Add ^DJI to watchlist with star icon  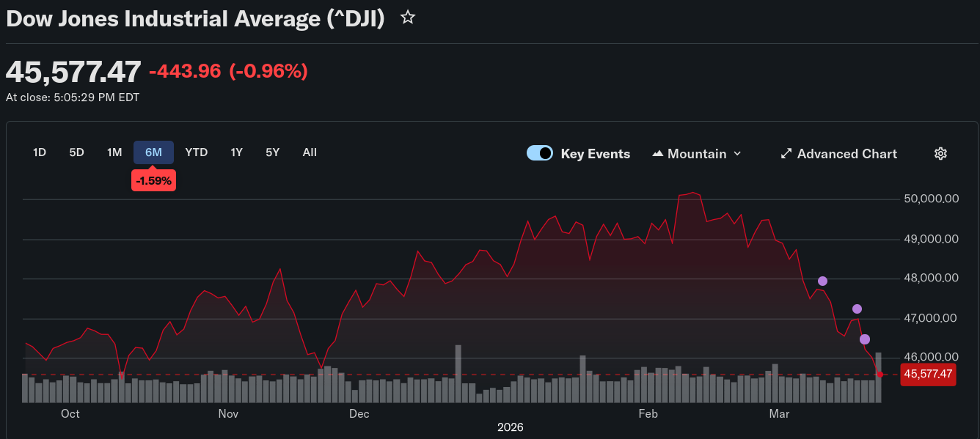408,18
